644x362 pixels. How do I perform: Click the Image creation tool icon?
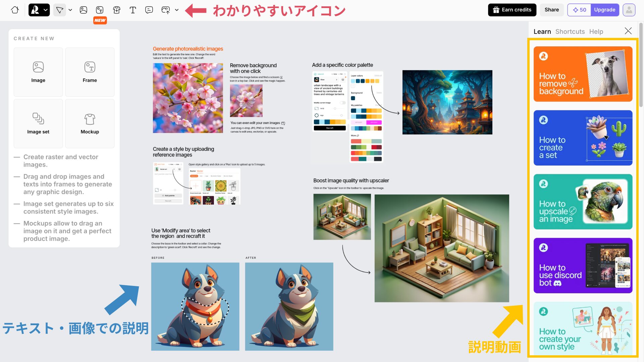click(x=83, y=10)
